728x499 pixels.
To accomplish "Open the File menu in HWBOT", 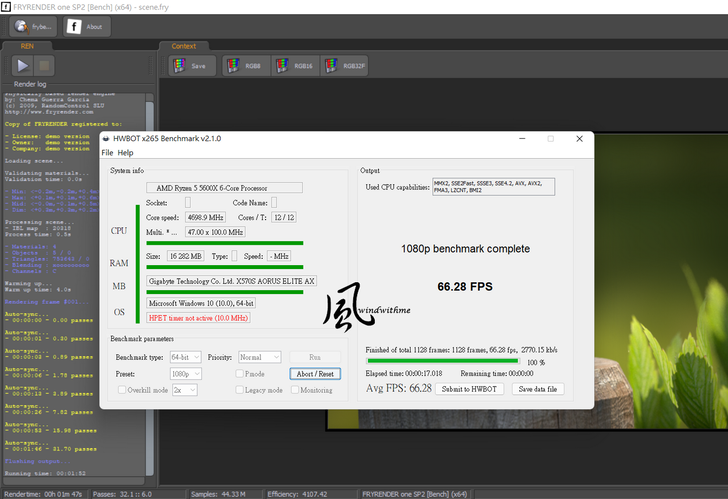I will click(x=107, y=153).
